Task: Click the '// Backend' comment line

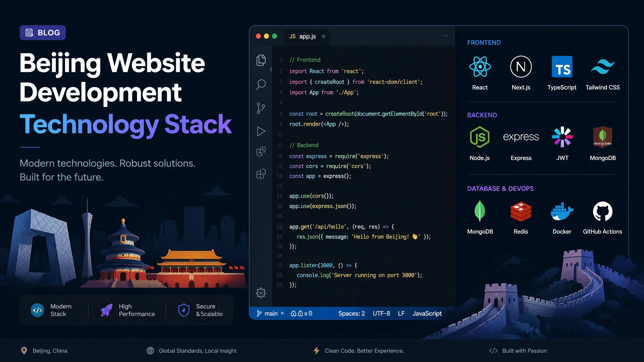Action: click(304, 145)
